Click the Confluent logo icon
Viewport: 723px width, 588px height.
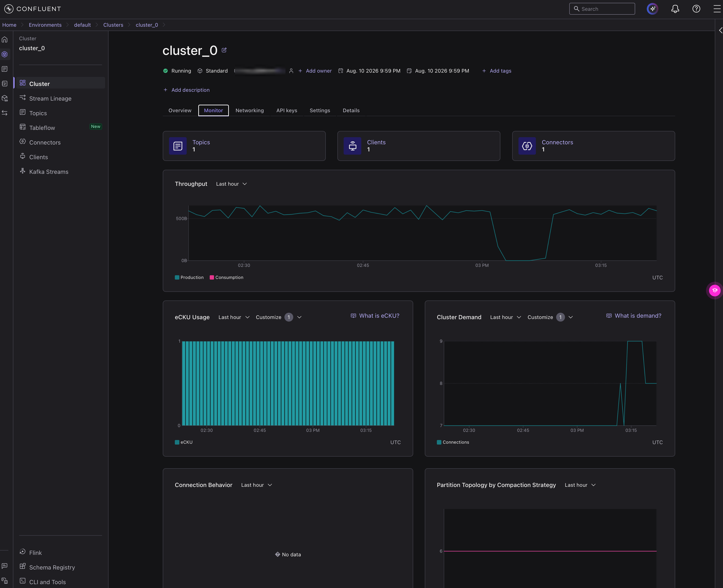9,9
